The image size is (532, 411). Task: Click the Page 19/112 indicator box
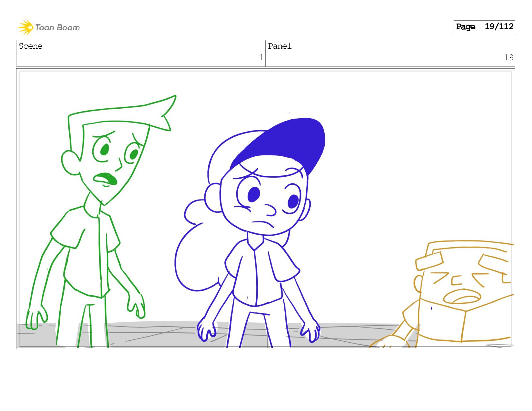tap(484, 27)
